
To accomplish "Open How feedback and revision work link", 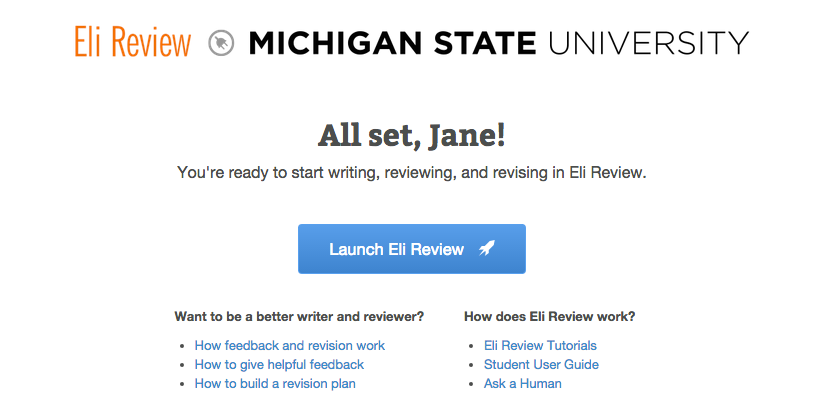I will coord(289,346).
